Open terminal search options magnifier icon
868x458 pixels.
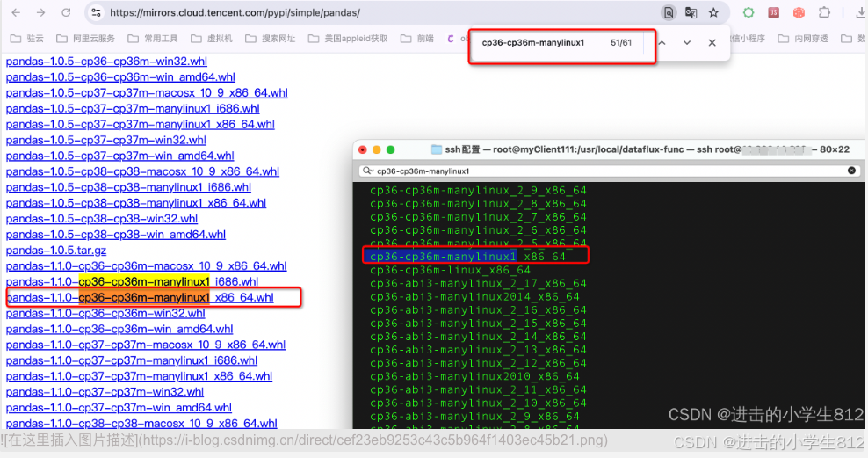point(367,171)
